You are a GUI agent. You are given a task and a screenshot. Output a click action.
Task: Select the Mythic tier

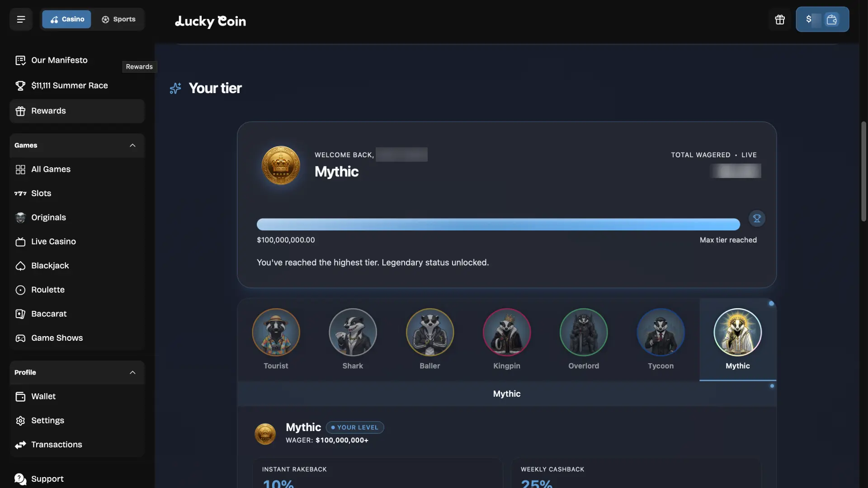[x=738, y=339]
